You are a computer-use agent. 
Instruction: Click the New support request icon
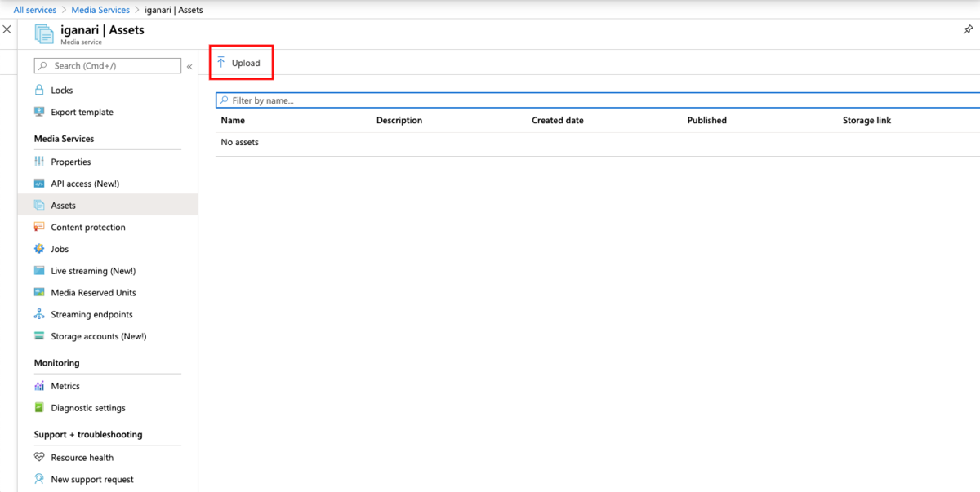[39, 480]
